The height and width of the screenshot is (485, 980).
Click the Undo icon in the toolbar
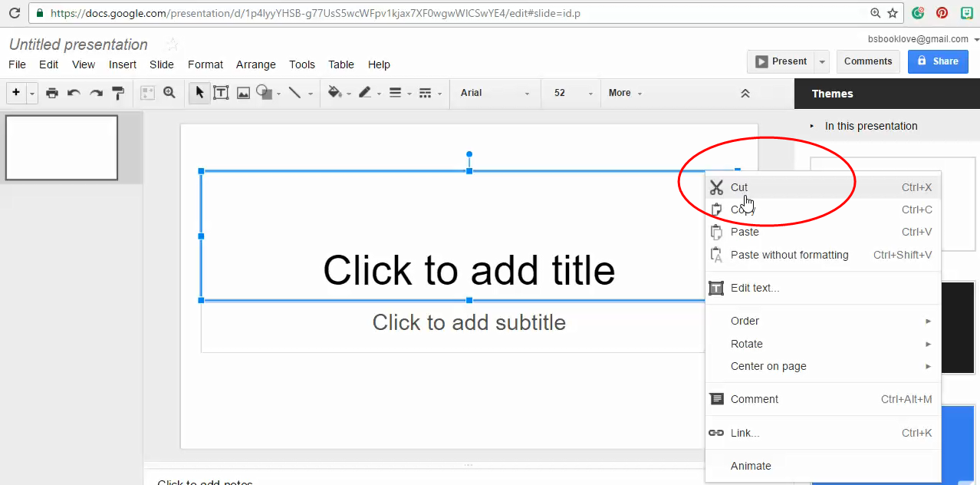click(74, 92)
